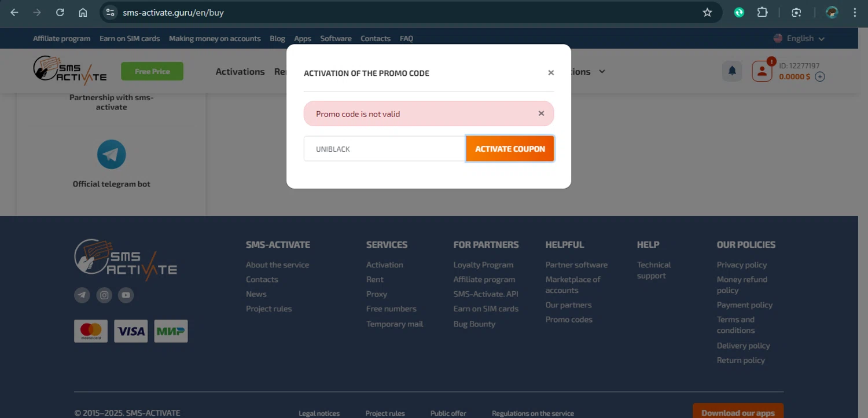Open Technical support footer link
Screen dimensions: 868x418
coord(654,270)
